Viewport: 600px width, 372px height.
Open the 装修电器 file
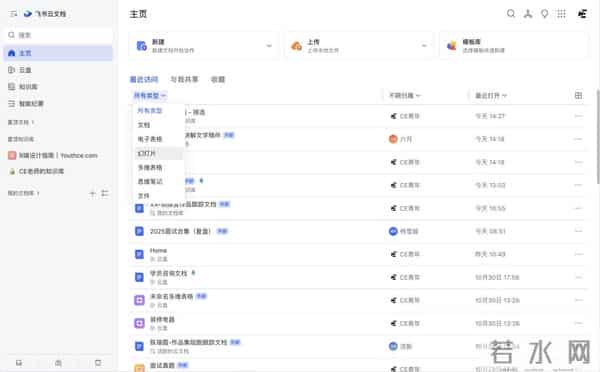pyautogui.click(x=162, y=320)
